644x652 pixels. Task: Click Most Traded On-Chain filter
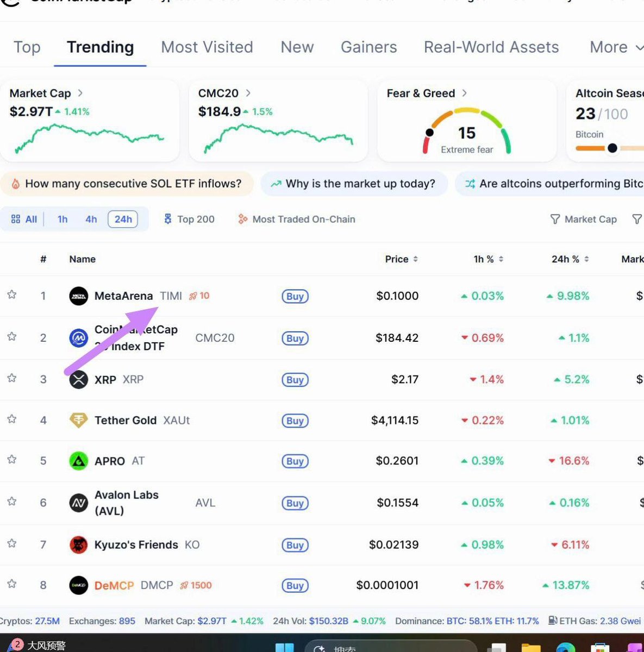[x=297, y=219]
